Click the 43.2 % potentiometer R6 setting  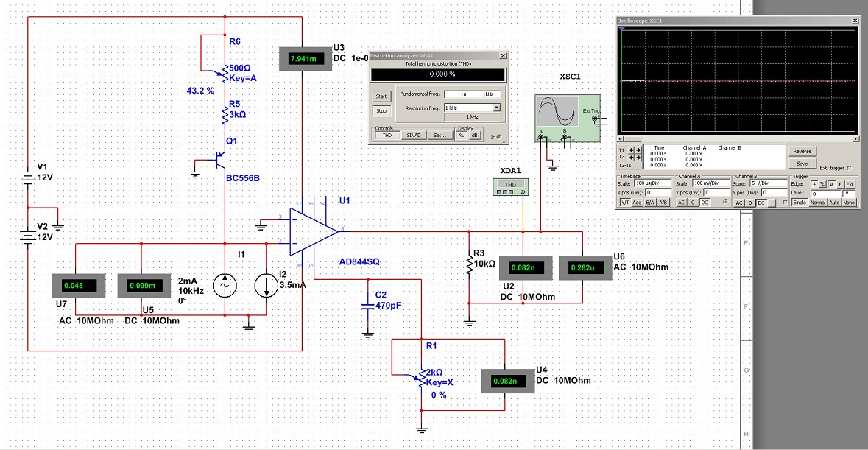coord(200,91)
